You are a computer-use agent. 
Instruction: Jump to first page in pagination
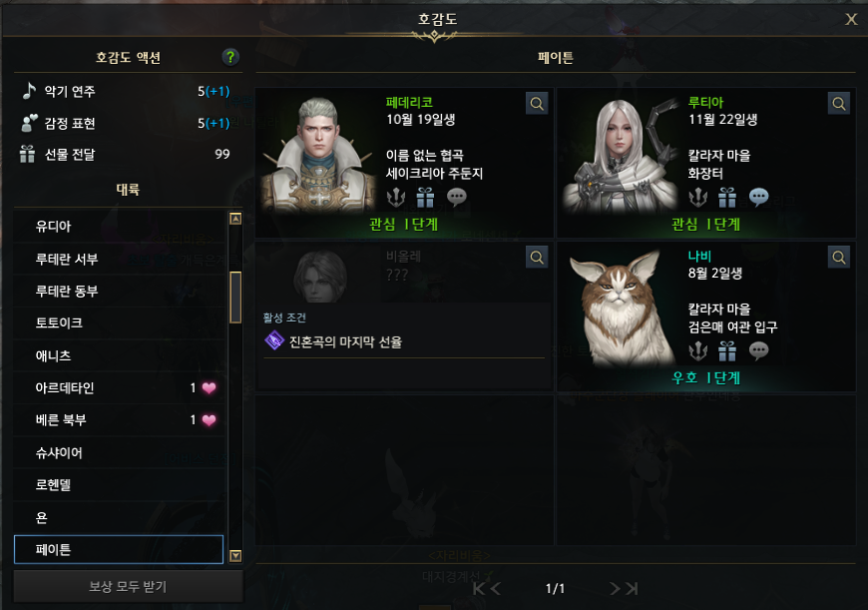[x=479, y=588]
